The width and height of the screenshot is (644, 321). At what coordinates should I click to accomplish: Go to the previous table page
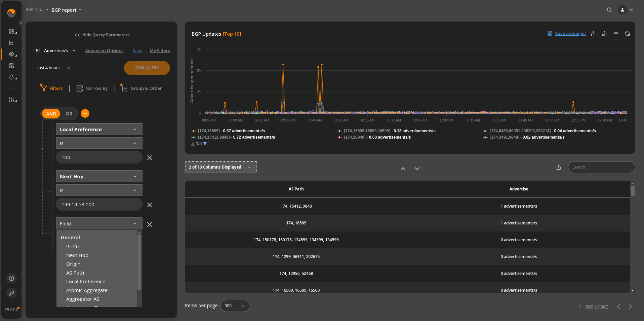[618, 307]
